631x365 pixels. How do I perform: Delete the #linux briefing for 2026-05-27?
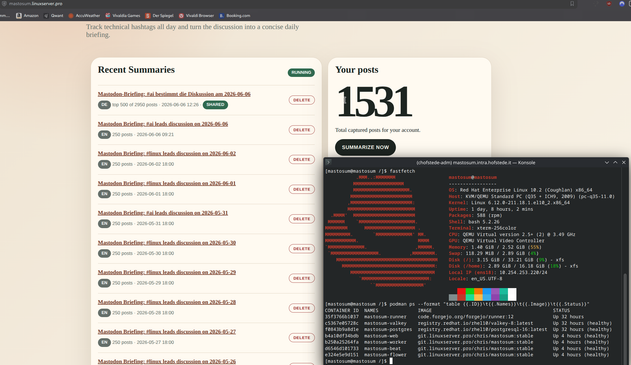pyautogui.click(x=302, y=338)
